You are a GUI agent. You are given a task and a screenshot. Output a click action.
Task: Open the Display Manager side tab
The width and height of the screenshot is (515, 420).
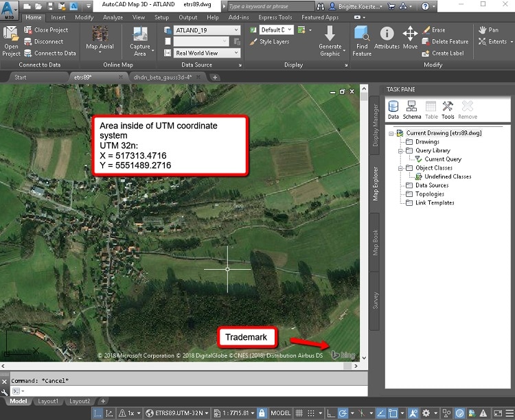(375, 125)
